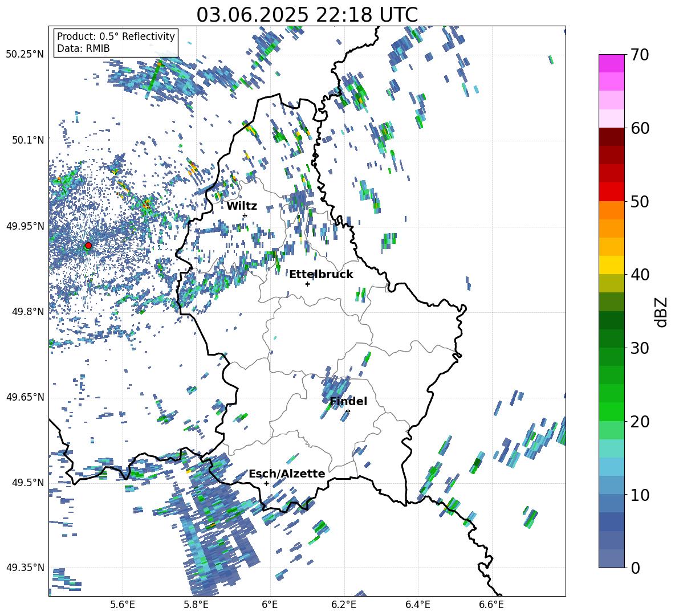Click the 'dBZ' colorbar axis label
The height and width of the screenshot is (616, 675).
tap(662, 312)
